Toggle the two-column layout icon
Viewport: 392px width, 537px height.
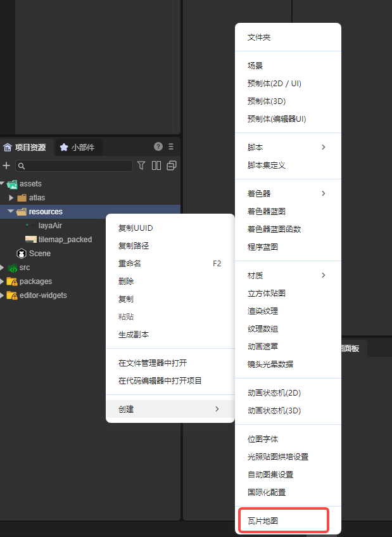point(156,165)
